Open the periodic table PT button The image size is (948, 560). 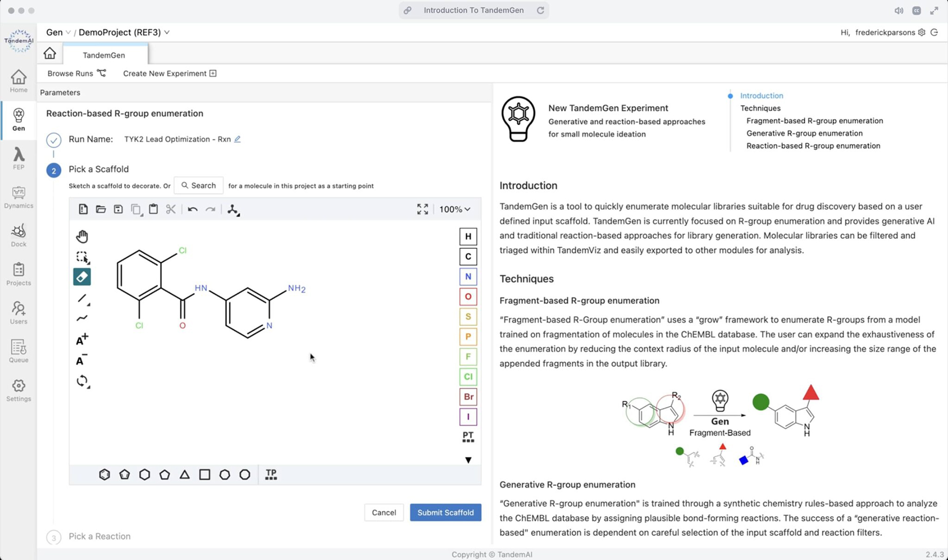468,437
